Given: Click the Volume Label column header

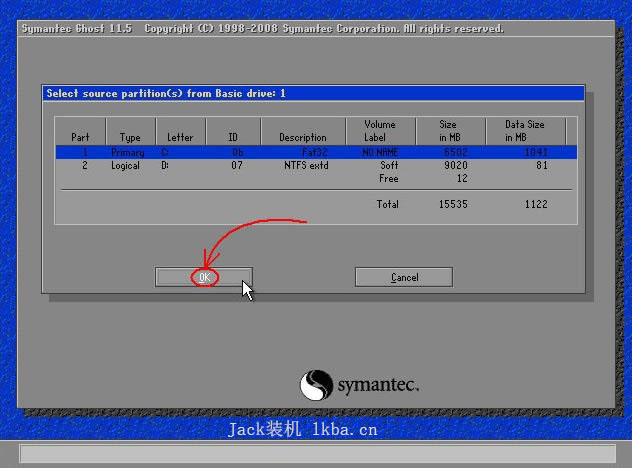Looking at the screenshot, I should 380,131.
